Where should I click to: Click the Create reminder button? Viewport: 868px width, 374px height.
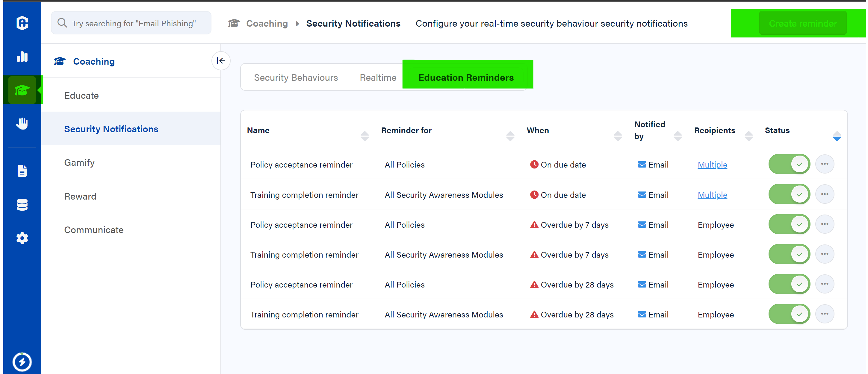click(x=802, y=23)
